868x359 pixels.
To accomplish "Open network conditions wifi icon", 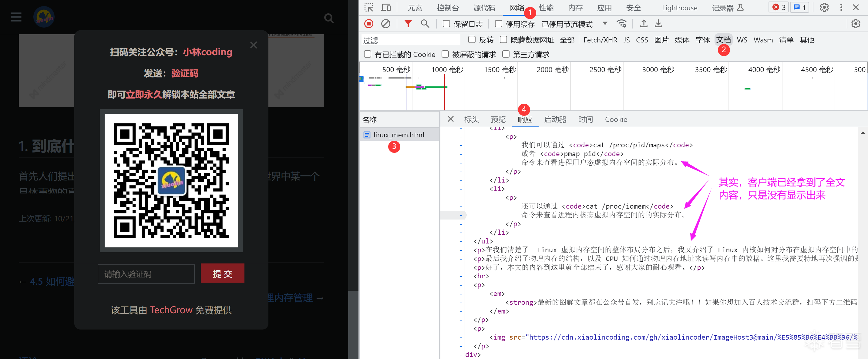I will pyautogui.click(x=621, y=24).
